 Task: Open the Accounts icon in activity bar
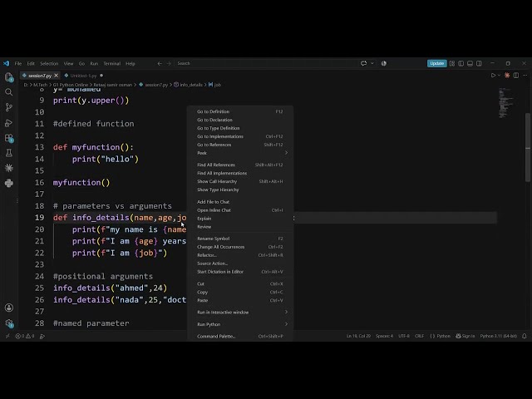(x=9, y=308)
